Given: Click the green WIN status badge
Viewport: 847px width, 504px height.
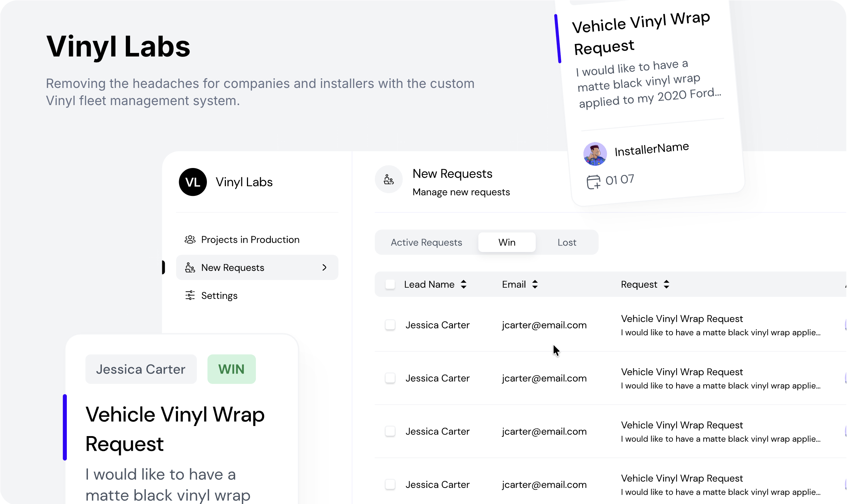Looking at the screenshot, I should tap(231, 369).
